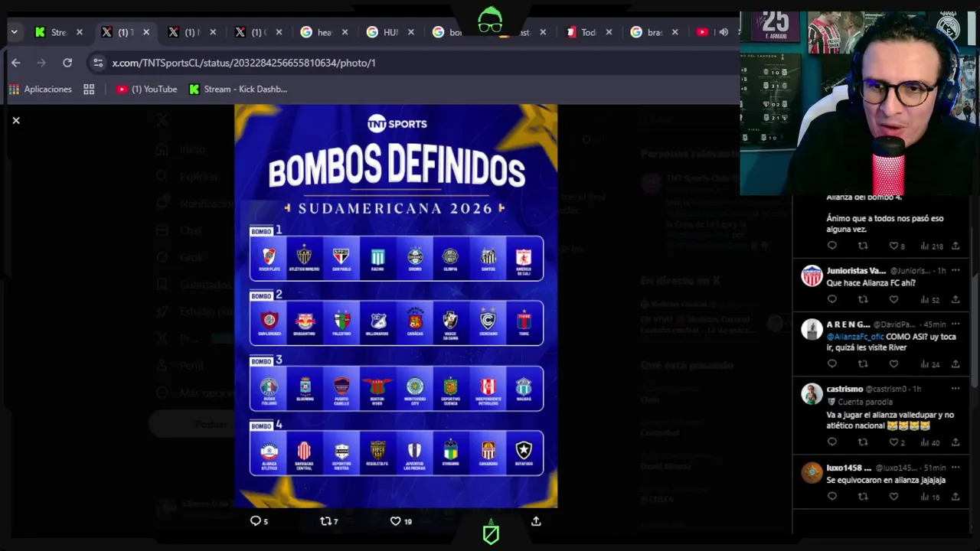Open site information icon in address bar

pos(97,63)
